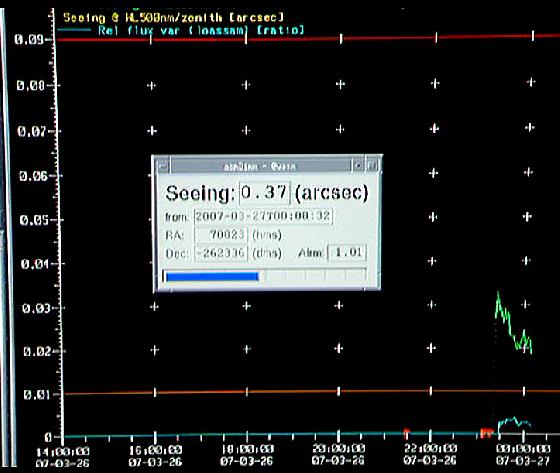The width and height of the screenshot is (560, 473).
Task: Click the 14:00:00 07-03-26 time axis label
Action: (x=62, y=458)
